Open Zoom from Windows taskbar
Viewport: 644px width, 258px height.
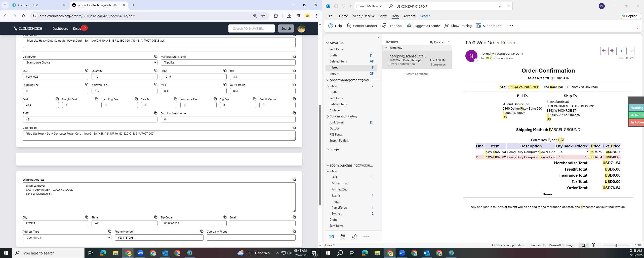140,253
